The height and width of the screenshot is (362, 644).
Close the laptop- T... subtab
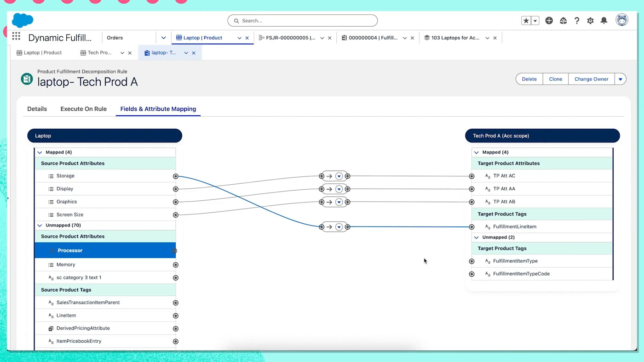194,53
